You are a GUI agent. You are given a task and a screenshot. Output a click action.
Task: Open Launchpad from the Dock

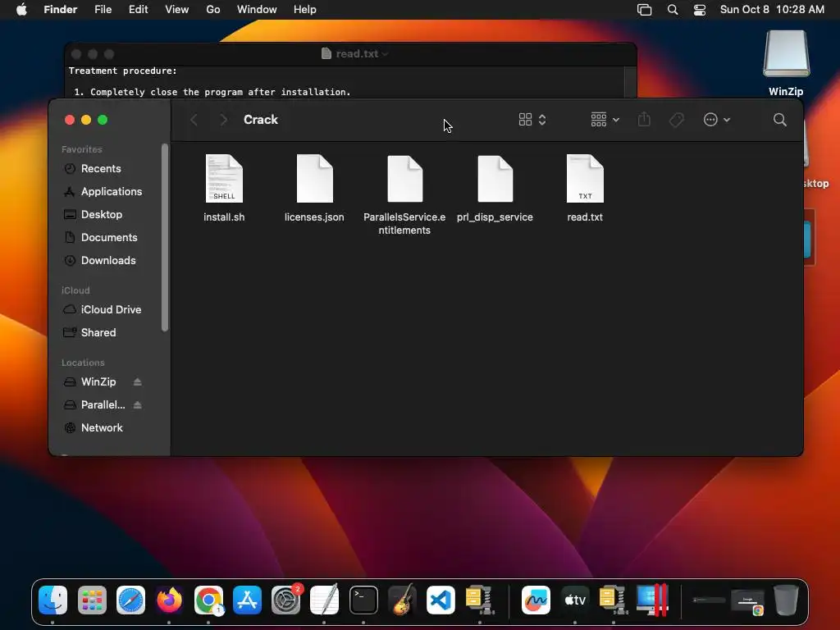[92, 600]
